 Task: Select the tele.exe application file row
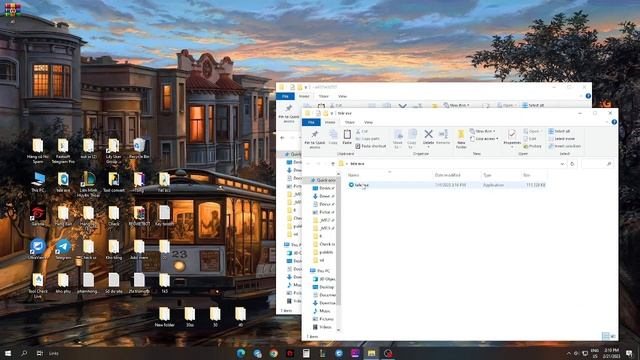pyautogui.click(x=446, y=185)
